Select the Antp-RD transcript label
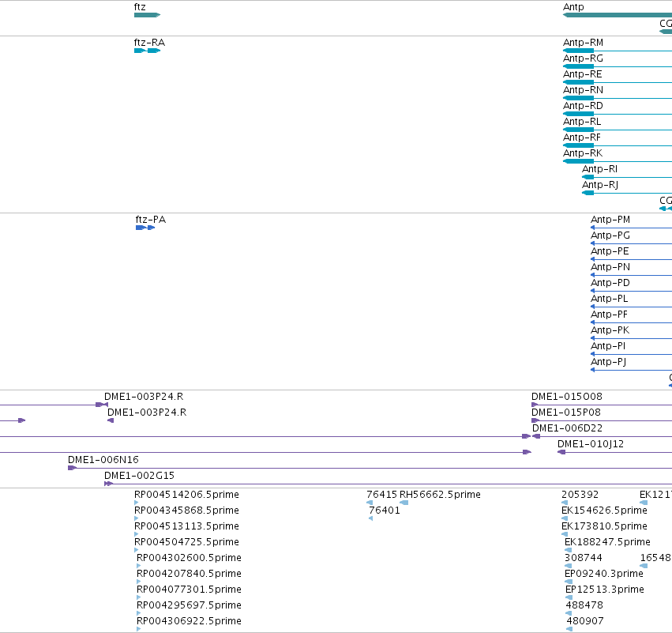 pos(583,106)
